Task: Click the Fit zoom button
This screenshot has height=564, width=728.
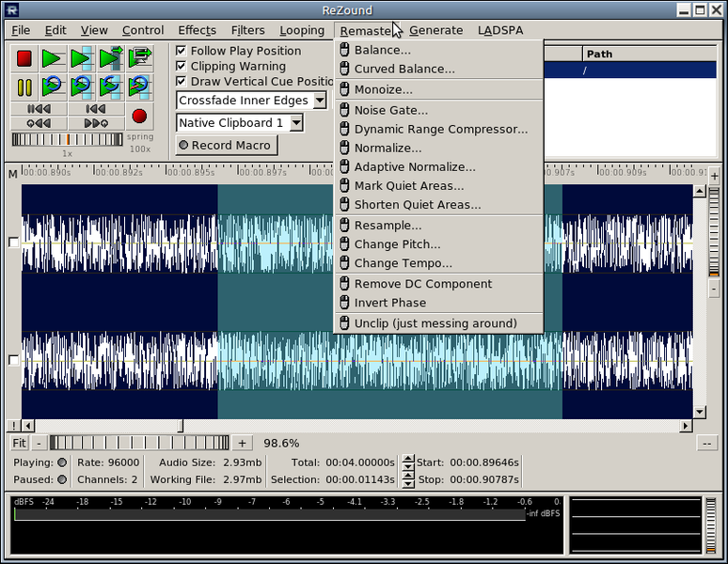Action: tap(19, 443)
